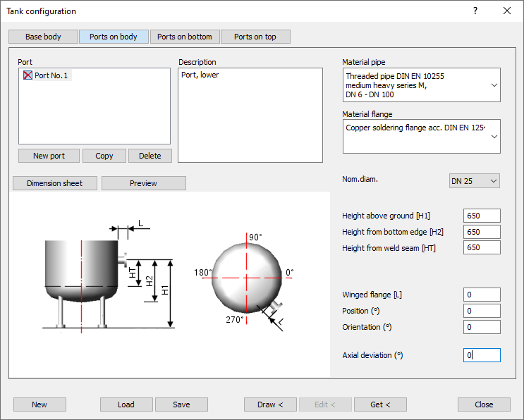Click the 'Port, lower' description text
The image size is (524, 420).
pyautogui.click(x=200, y=75)
